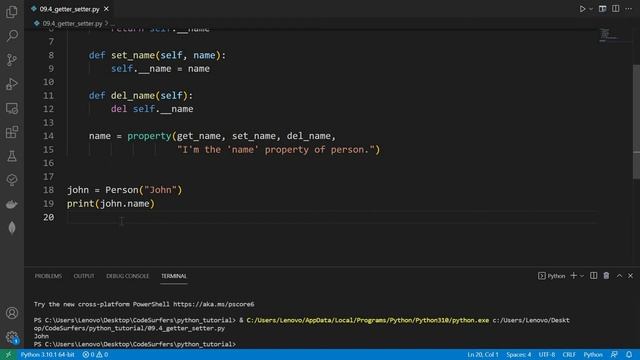Open the Extensions view

coord(12,132)
